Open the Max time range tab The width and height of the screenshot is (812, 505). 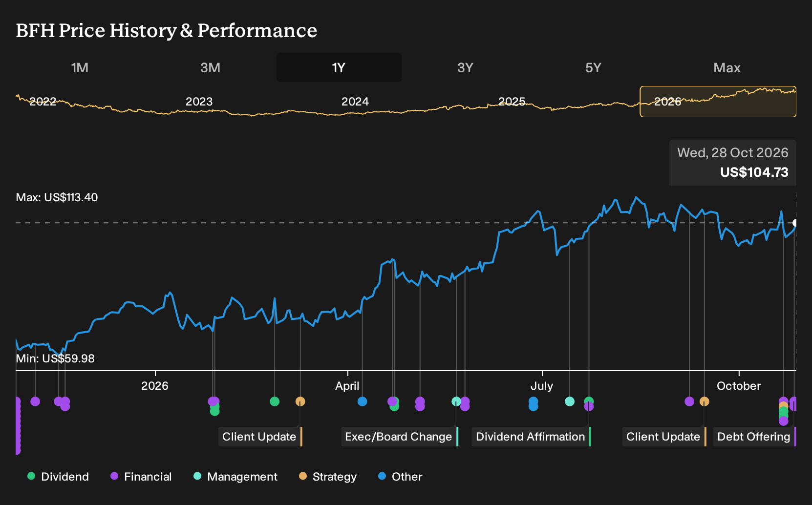(x=727, y=67)
